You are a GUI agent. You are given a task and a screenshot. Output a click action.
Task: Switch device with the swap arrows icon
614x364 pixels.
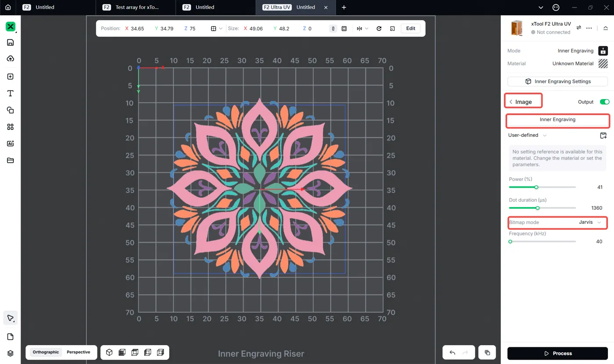click(578, 28)
